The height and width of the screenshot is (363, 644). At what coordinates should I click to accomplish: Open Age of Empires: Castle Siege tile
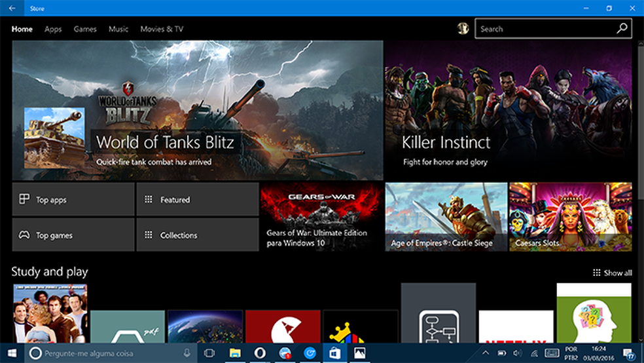446,217
